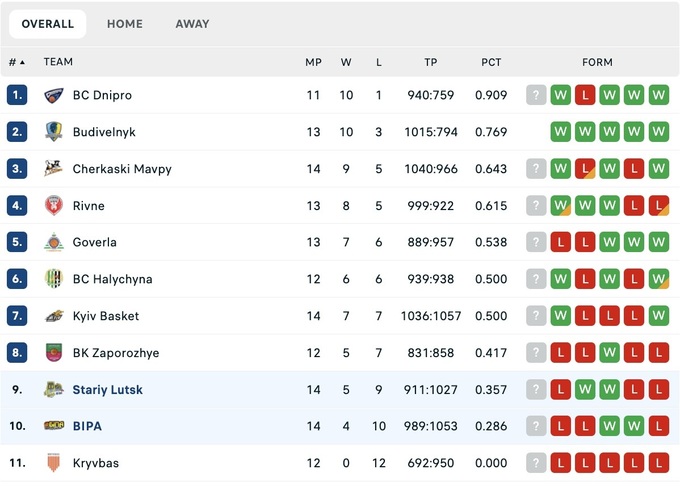Switch to the Home standings tab
This screenshot has width=680, height=486.
coord(125,24)
